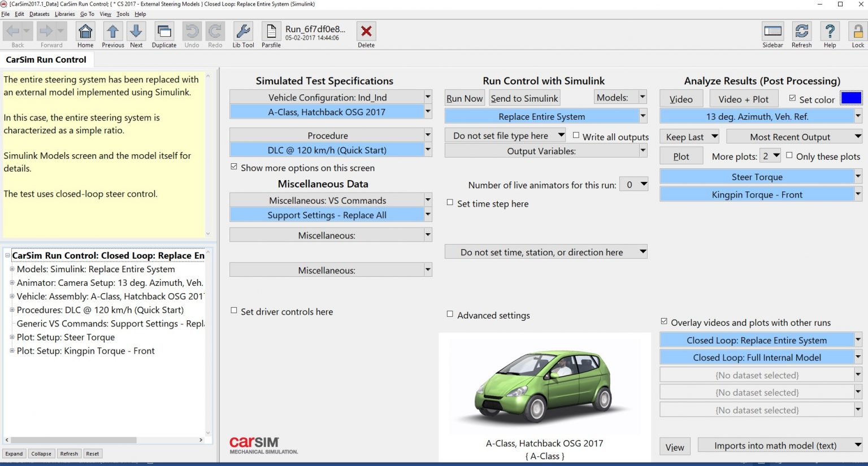The width and height of the screenshot is (868, 466).
Task: Enable the Write all outputs checkbox
Action: (576, 136)
